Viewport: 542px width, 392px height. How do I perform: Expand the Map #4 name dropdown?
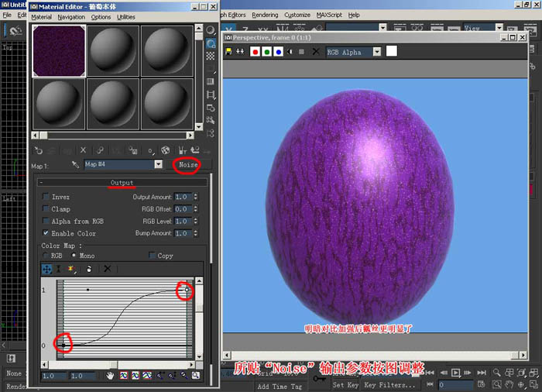point(158,164)
